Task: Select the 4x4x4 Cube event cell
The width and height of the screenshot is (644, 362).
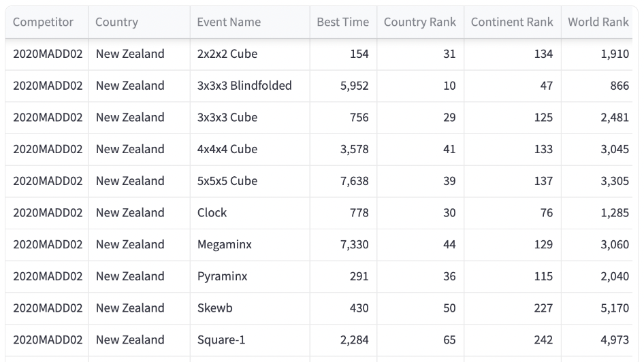Action: pyautogui.click(x=227, y=149)
